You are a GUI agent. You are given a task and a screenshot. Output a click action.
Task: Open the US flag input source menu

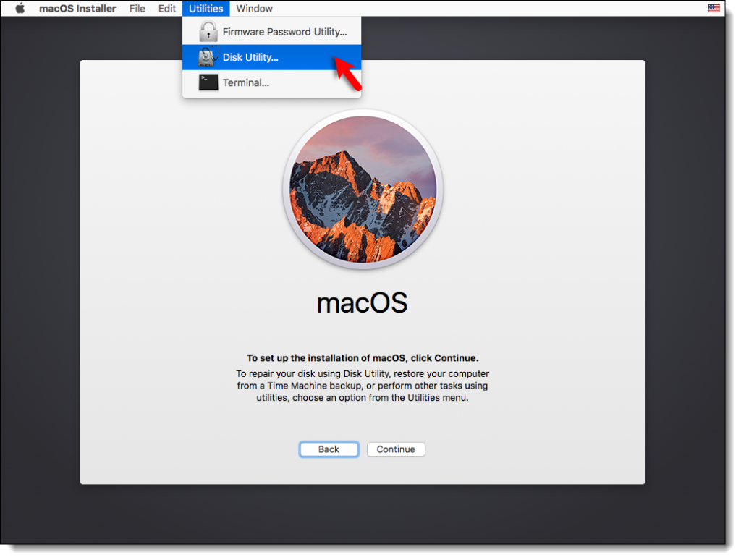[714, 8]
